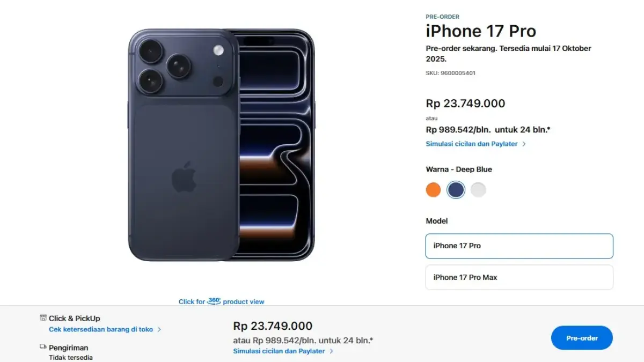Click arrow beside bottom bar Simulasi cicilan link
Image resolution: width=644 pixels, height=362 pixels.
tap(332, 351)
